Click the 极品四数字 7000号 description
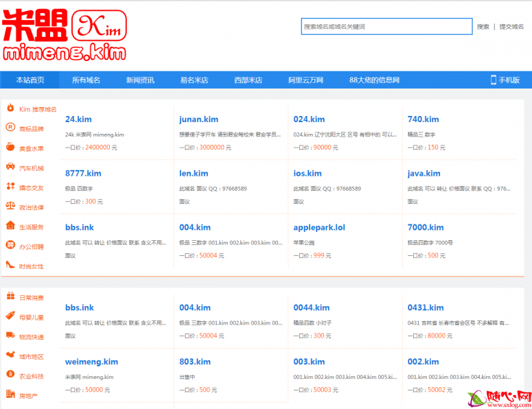 pos(430,242)
